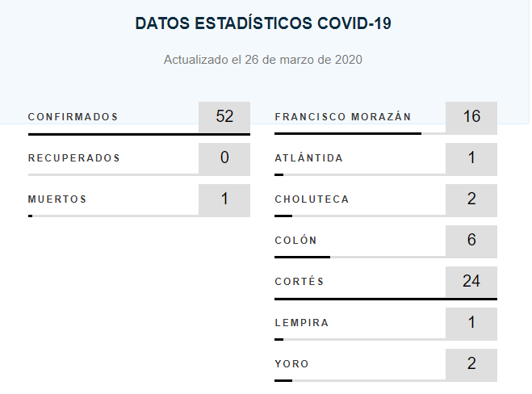Click the Muertos count showing 1
The height and width of the screenshot is (394, 532).
[224, 200]
